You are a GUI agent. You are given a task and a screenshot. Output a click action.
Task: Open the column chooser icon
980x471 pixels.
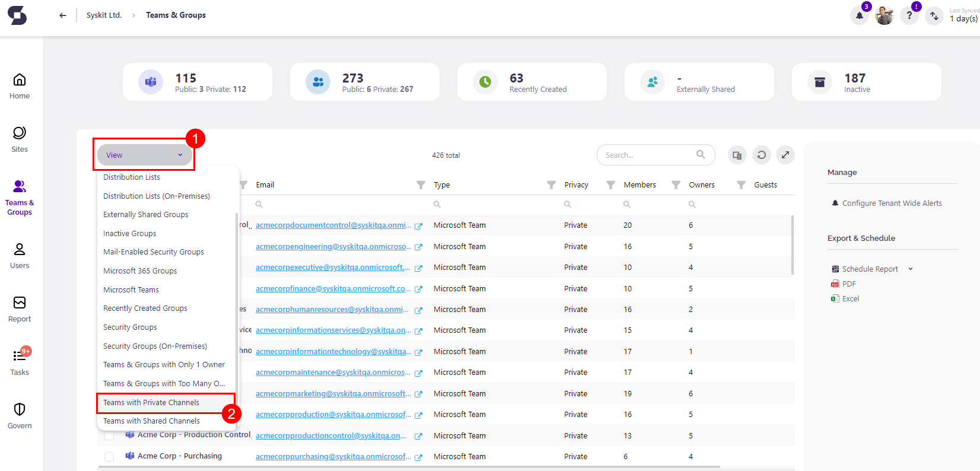point(737,155)
